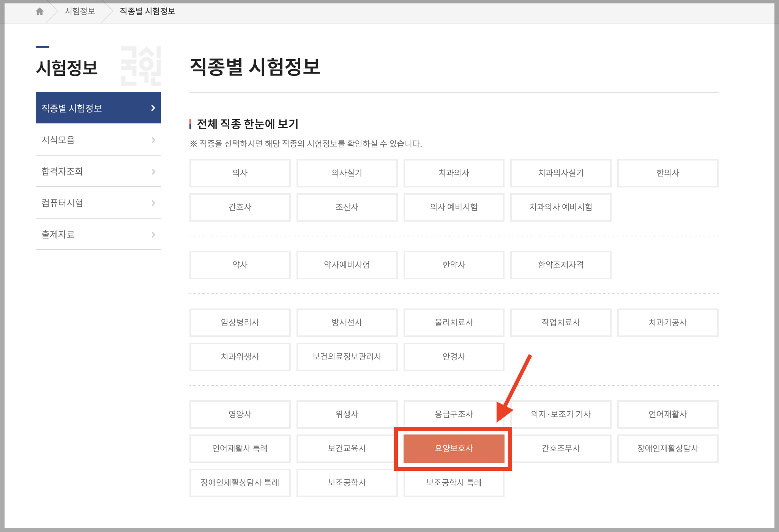
Task: Select 합격자조회 in the sidebar menu
Action: [x=62, y=172]
